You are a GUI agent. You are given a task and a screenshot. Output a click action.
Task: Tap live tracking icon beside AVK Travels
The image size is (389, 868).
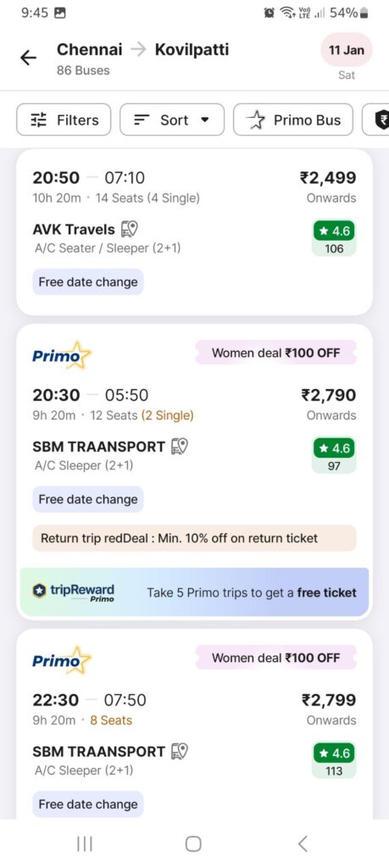coord(130,229)
